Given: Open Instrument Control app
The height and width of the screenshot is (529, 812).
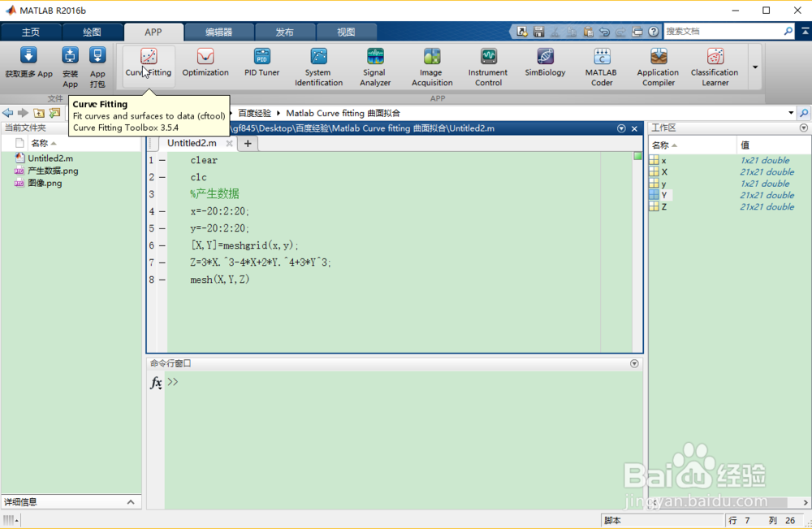Looking at the screenshot, I should click(488, 67).
